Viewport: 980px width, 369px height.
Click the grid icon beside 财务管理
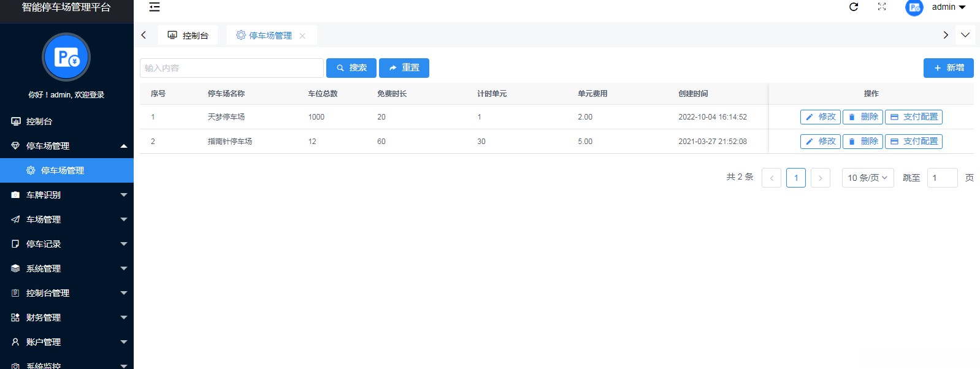pos(15,318)
